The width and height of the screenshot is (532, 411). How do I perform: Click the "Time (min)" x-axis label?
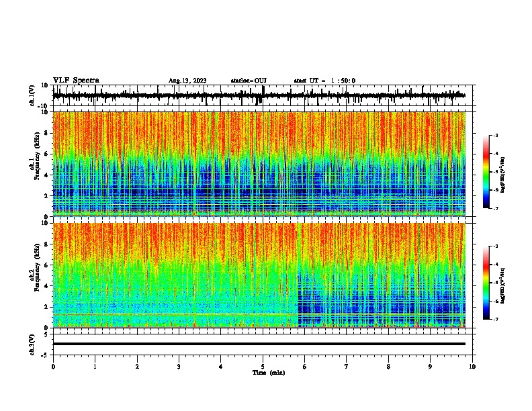(x=269, y=373)
